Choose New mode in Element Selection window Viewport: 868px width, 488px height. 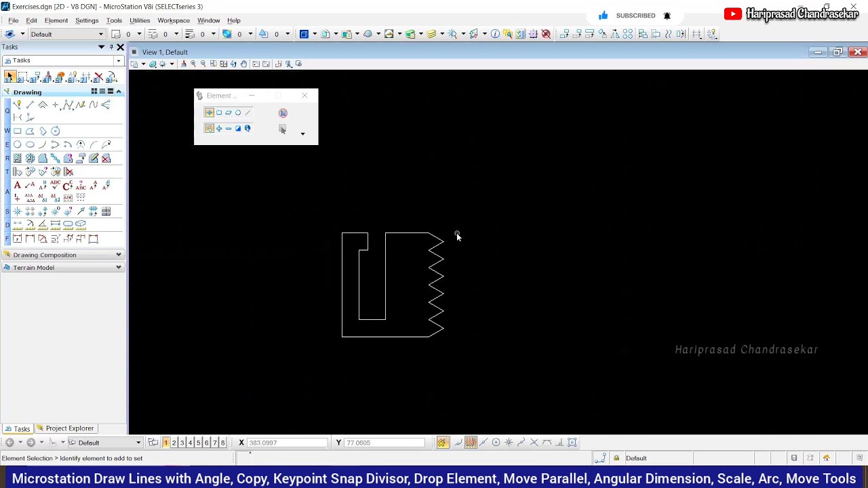coord(210,128)
